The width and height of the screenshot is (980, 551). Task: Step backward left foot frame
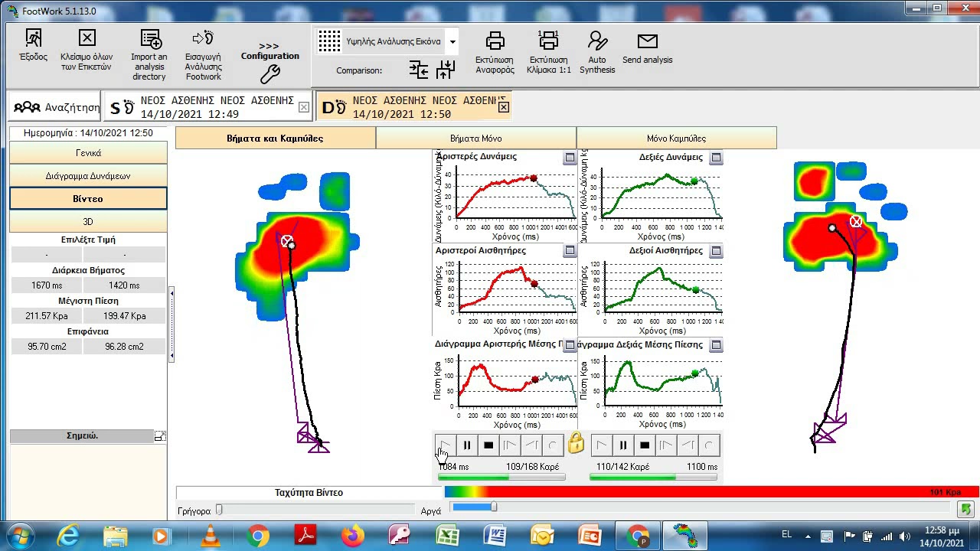(531, 445)
